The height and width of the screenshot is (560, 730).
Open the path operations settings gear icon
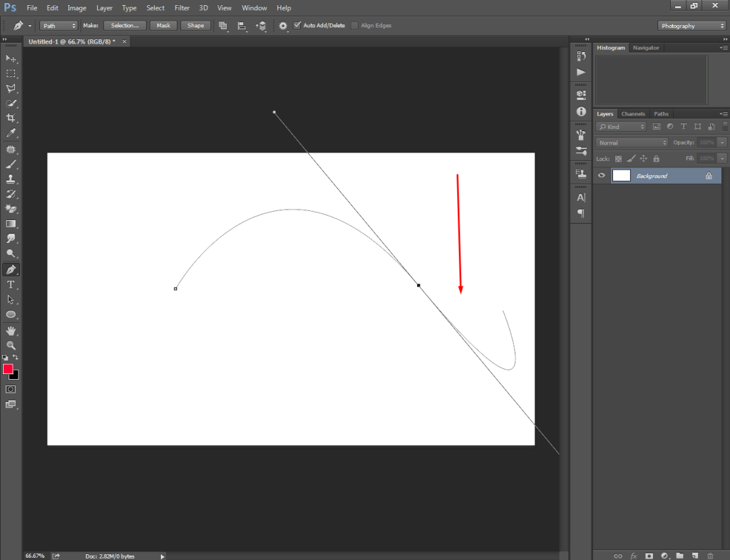283,25
